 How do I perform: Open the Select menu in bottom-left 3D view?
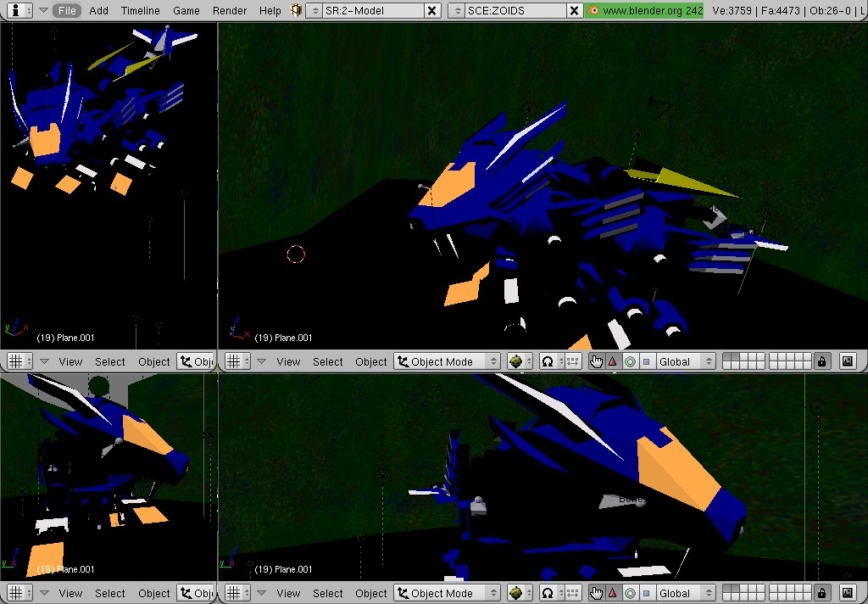pos(109,594)
